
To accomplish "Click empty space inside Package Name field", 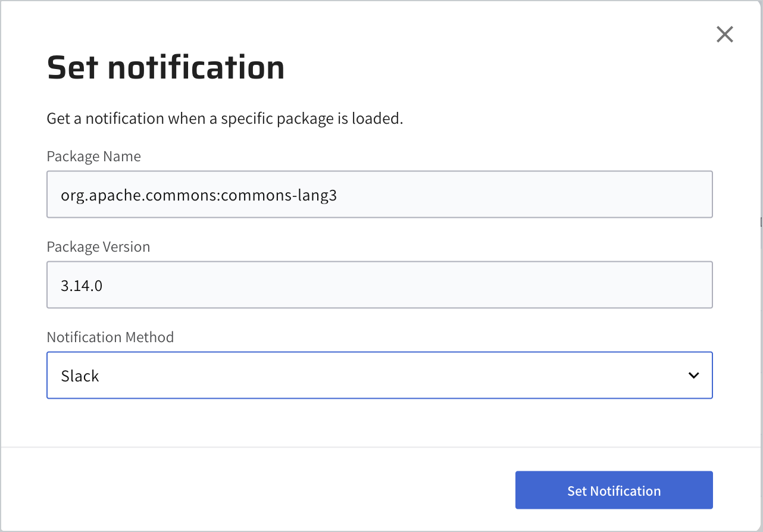I will (524, 195).
